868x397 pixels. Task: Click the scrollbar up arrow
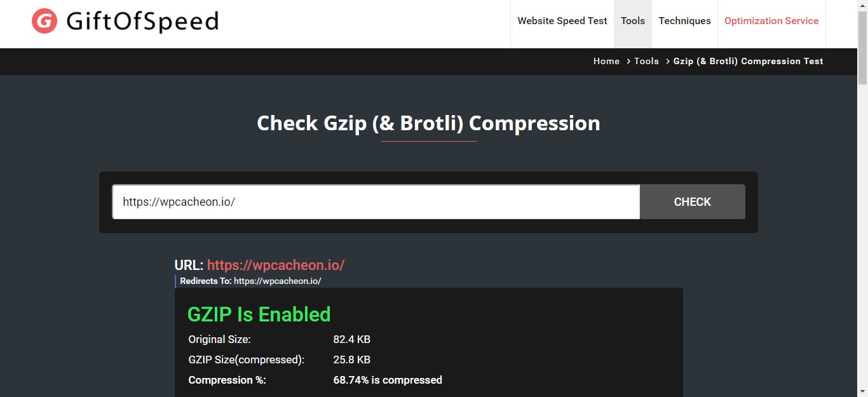point(862,5)
